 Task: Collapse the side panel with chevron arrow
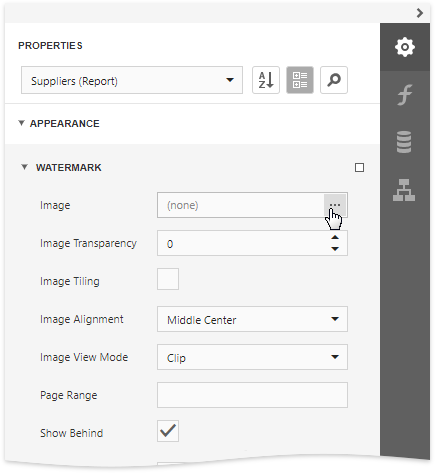[420, 13]
